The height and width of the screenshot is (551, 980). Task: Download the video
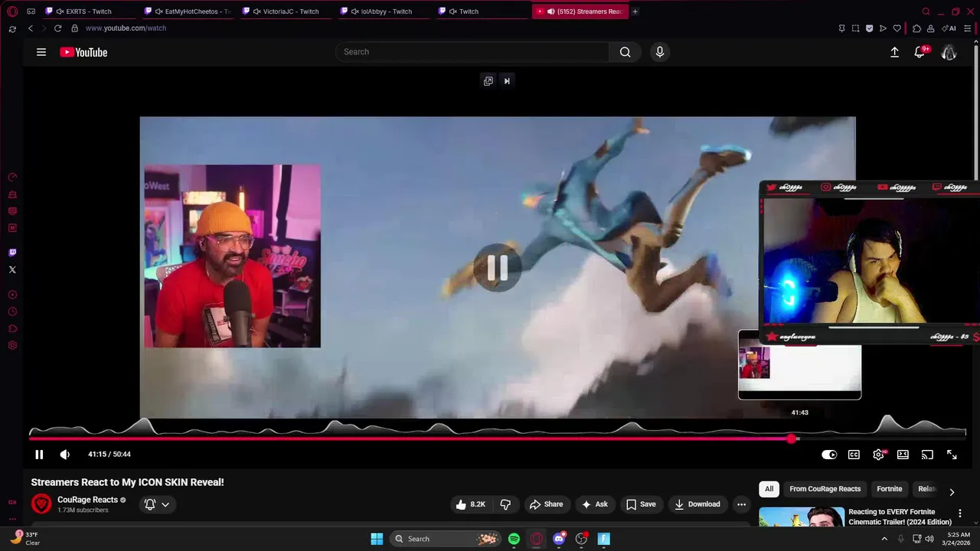coord(697,504)
